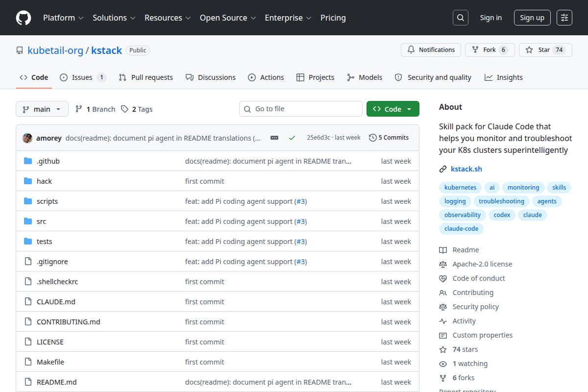Viewport: 588px width, 392px height.
Task: Click the folder icon of the scripts row
Action: 28,201
